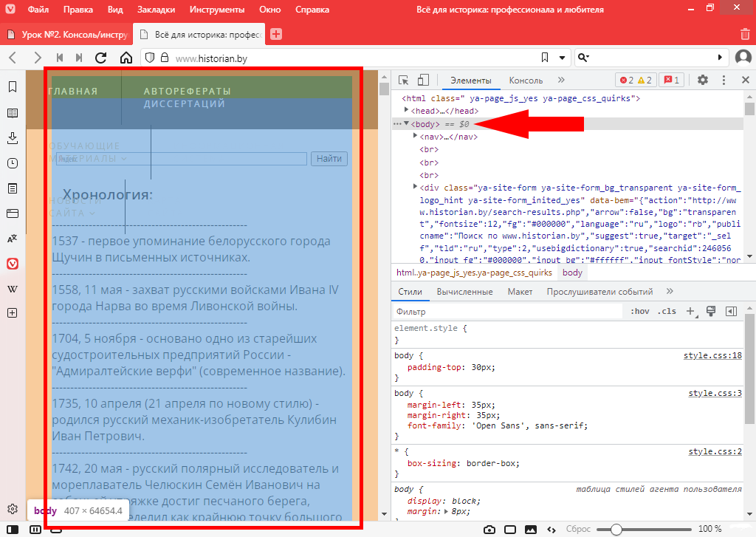Open DevTools settings gear
The height and width of the screenshot is (537, 756).
(702, 81)
